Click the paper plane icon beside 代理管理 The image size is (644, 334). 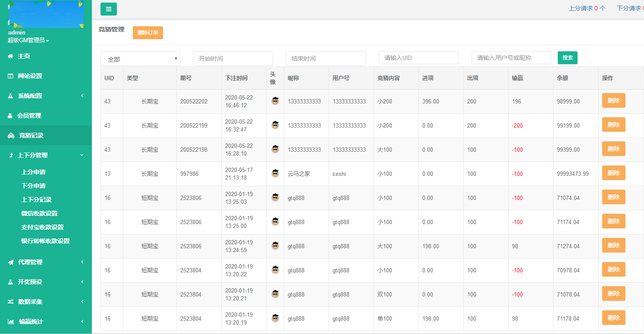point(10,262)
